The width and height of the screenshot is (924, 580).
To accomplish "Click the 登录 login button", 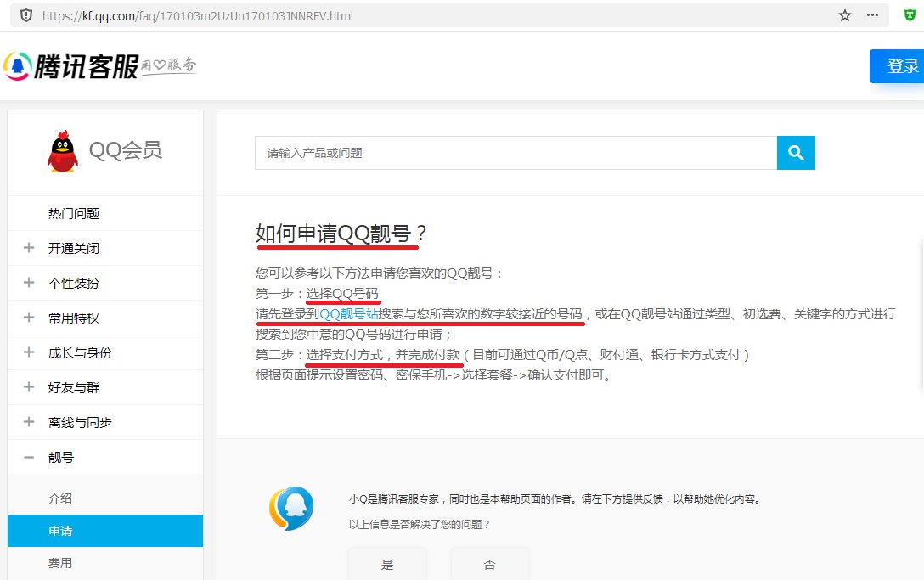I will pyautogui.click(x=897, y=66).
